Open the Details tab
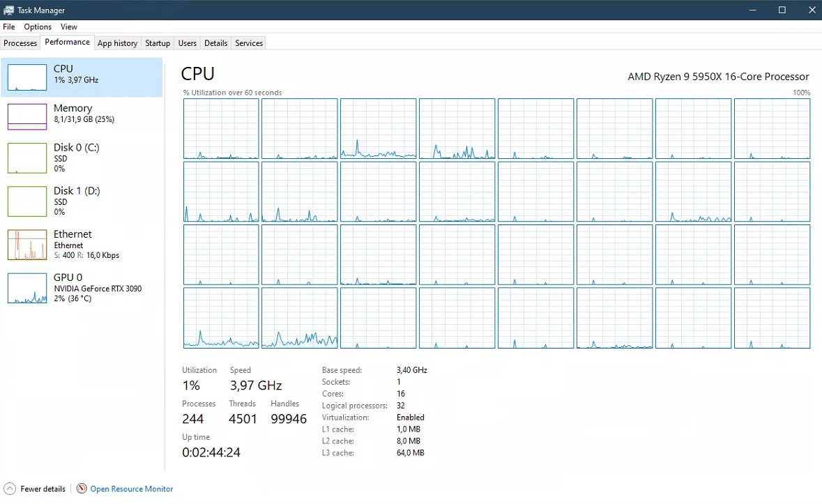Screen dimensions: 822x504 tap(215, 43)
